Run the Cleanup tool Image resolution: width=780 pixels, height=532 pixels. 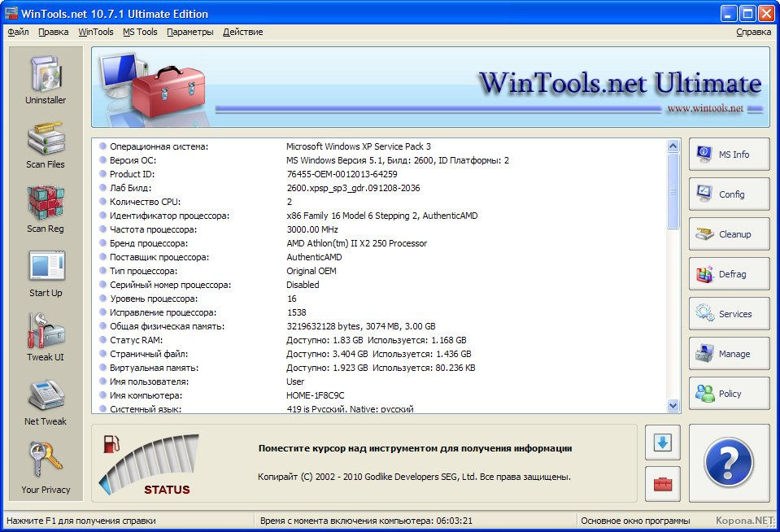pyautogui.click(x=730, y=234)
